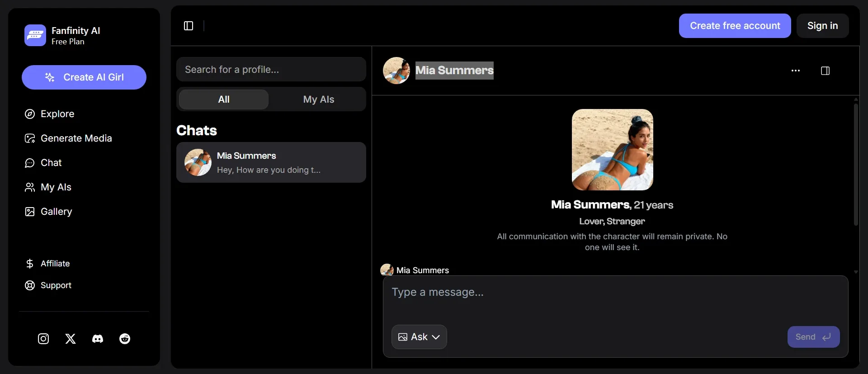The width and height of the screenshot is (868, 374).
Task: Focus the Search for a profile field
Action: (271, 69)
